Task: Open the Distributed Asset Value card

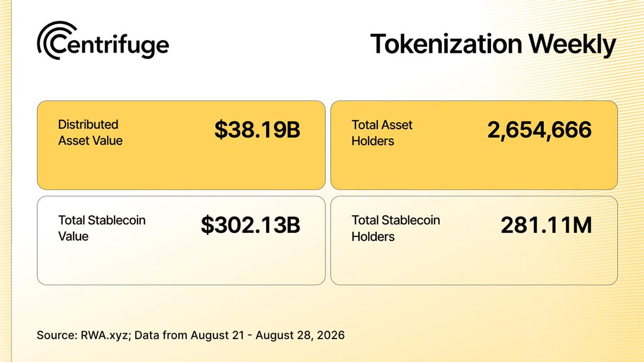Action: click(181, 145)
